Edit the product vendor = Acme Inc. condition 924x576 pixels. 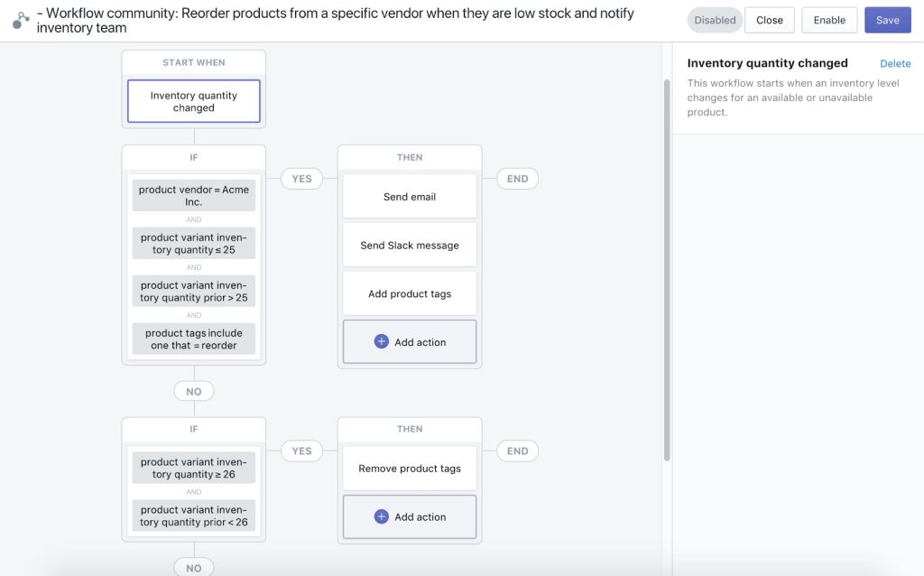(x=194, y=196)
